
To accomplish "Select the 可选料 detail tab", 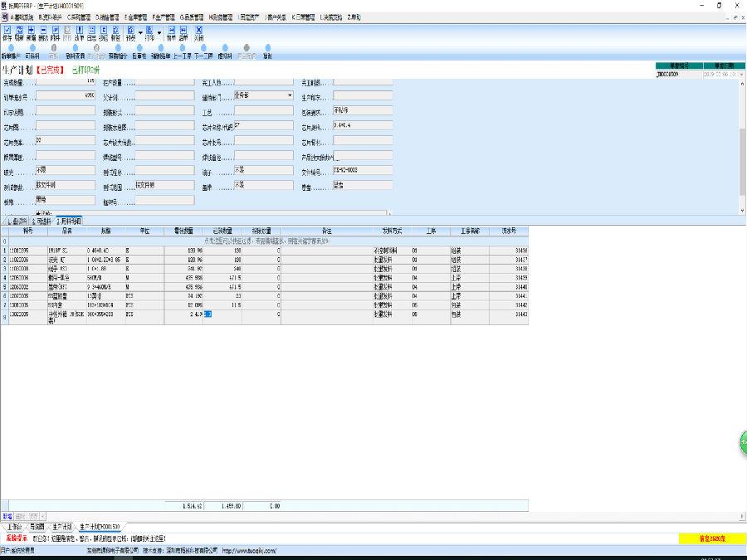I will click(x=42, y=221).
